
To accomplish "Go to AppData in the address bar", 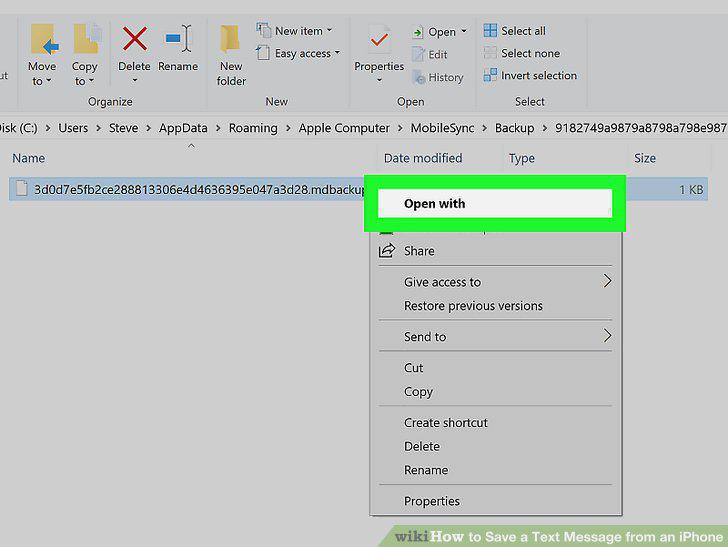I will (x=183, y=128).
